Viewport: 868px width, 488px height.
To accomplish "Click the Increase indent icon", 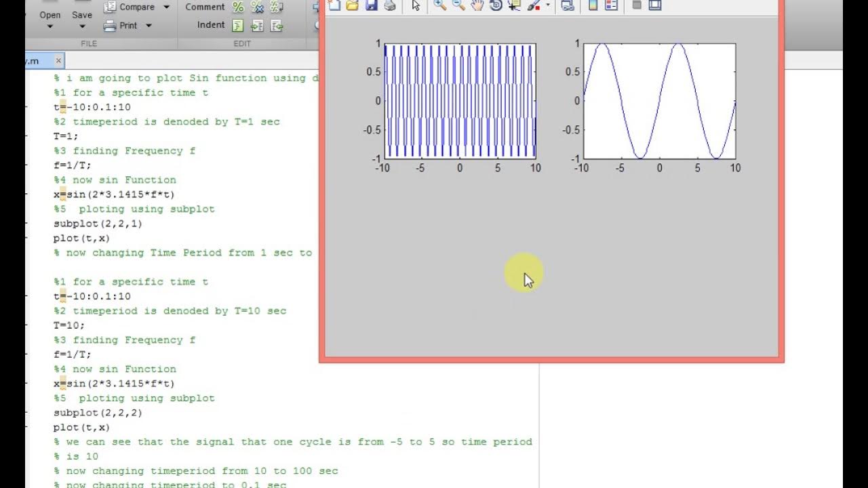I will 257,26.
